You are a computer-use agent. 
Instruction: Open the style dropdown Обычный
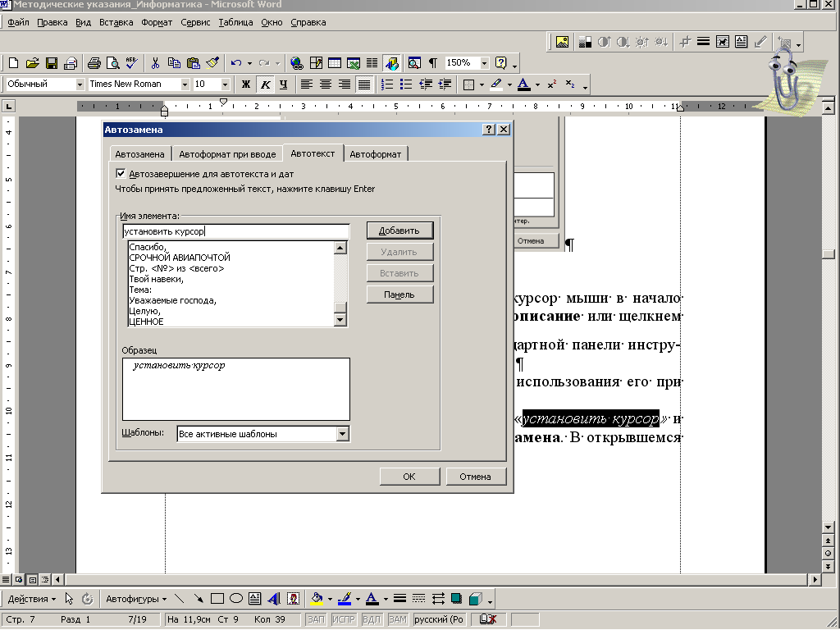coord(80,84)
